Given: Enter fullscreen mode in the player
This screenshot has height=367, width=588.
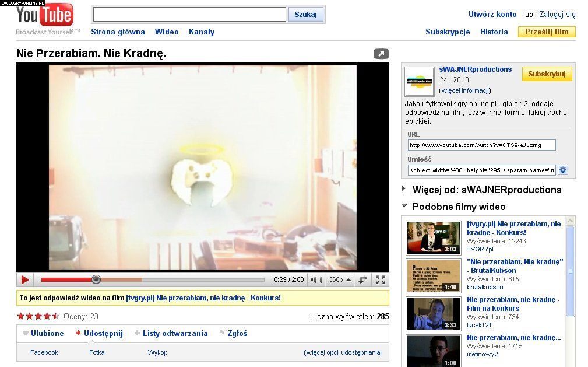Looking at the screenshot, I should click(380, 280).
